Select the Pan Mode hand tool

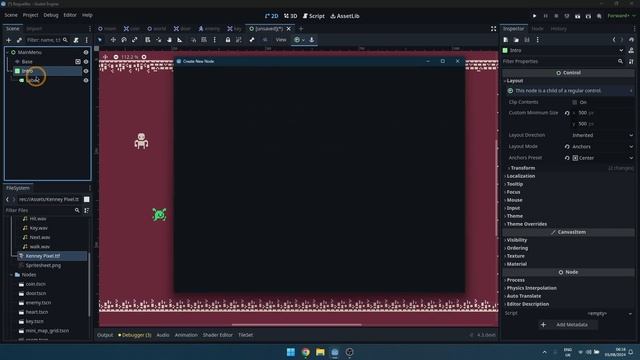pos(169,40)
